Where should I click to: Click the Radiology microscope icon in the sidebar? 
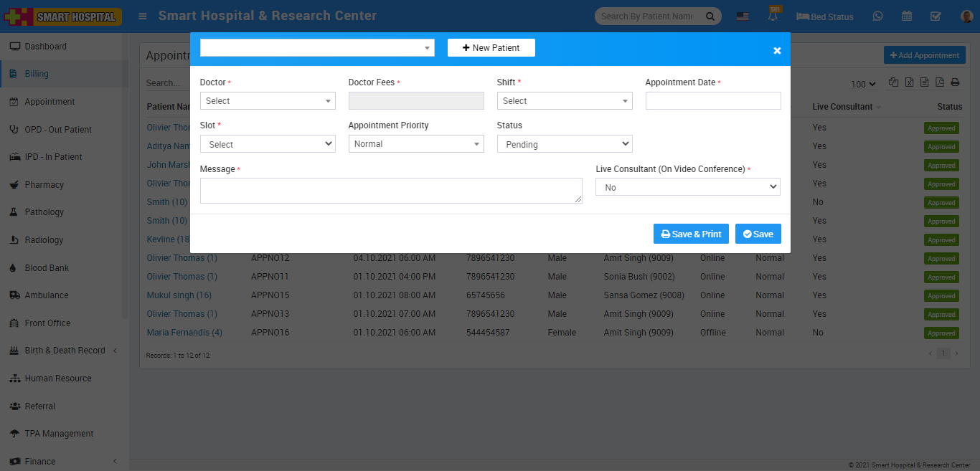tap(14, 240)
